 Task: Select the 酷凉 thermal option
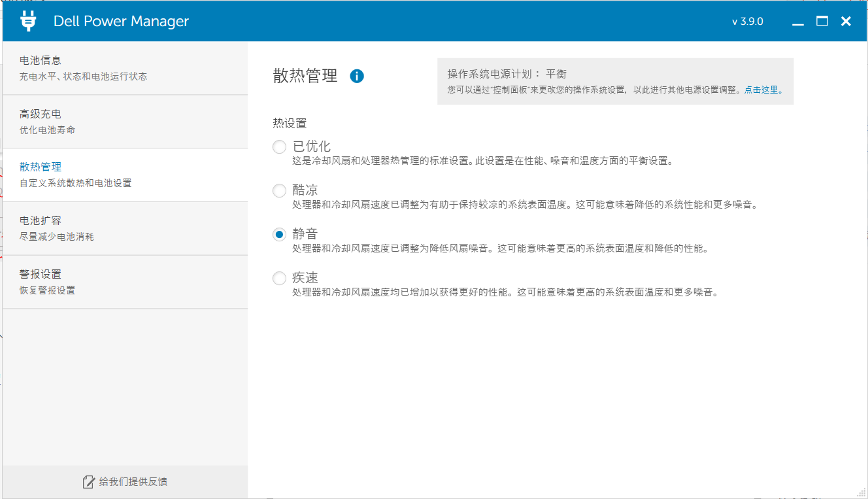tap(279, 191)
